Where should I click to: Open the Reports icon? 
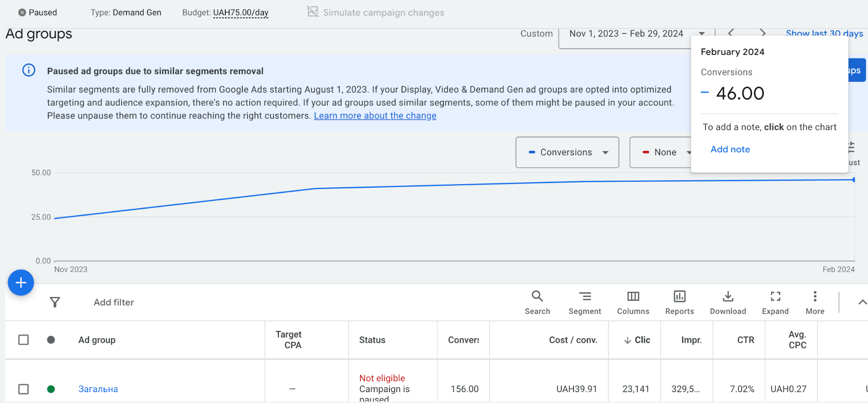click(679, 303)
